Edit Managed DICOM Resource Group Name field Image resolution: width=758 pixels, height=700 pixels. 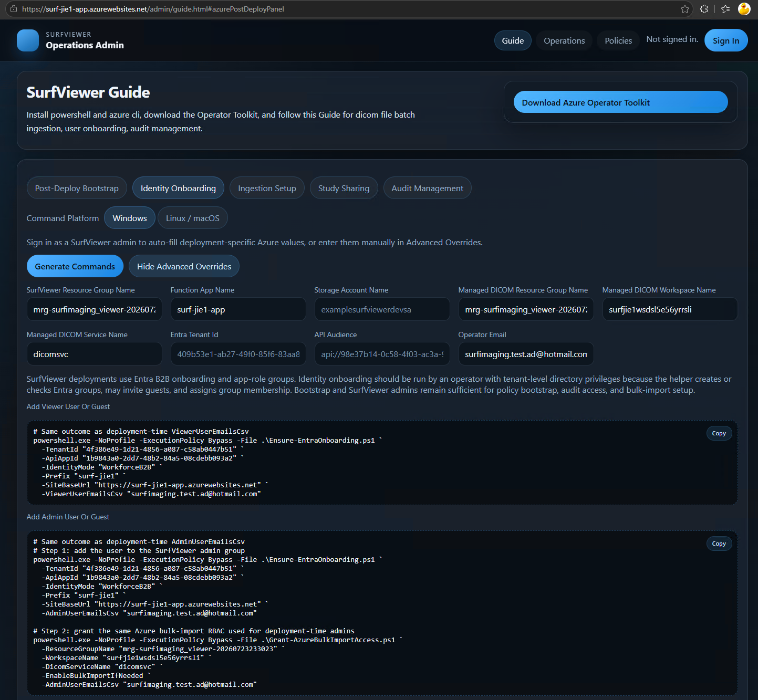pos(526,309)
